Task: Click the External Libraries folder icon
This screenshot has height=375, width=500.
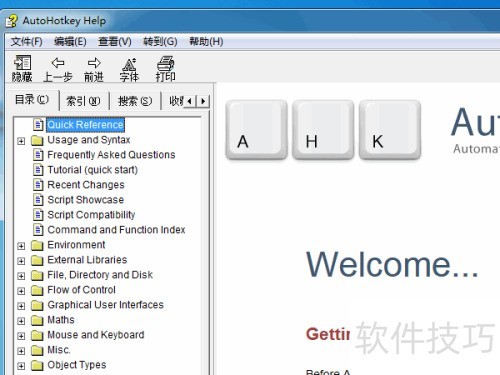Action: point(37,260)
